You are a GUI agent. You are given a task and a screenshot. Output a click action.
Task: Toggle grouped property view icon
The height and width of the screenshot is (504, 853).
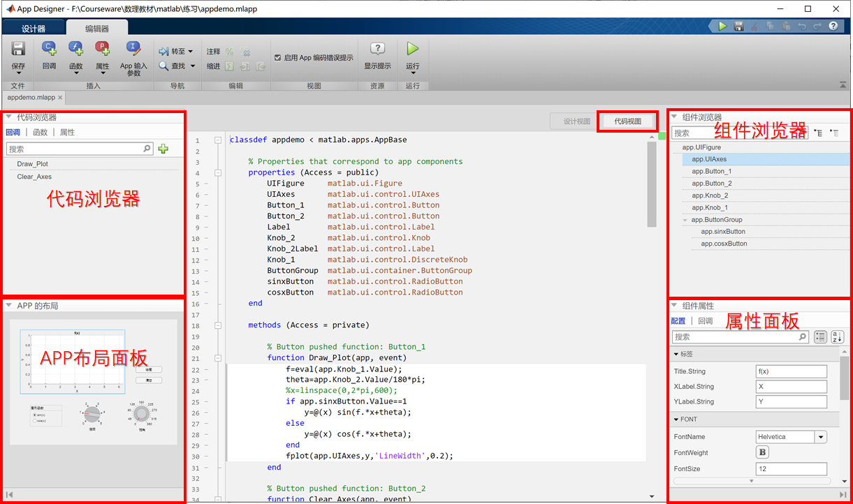pos(820,337)
